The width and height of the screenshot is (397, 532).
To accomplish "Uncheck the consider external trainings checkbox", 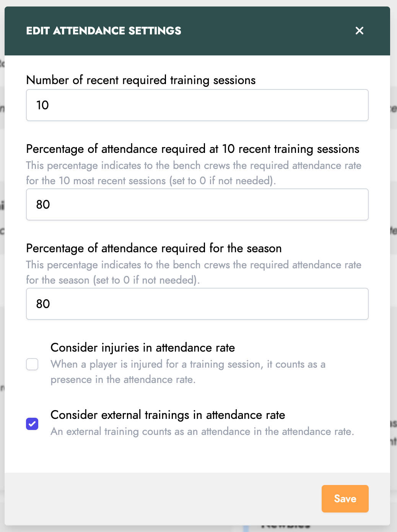I will pos(32,424).
